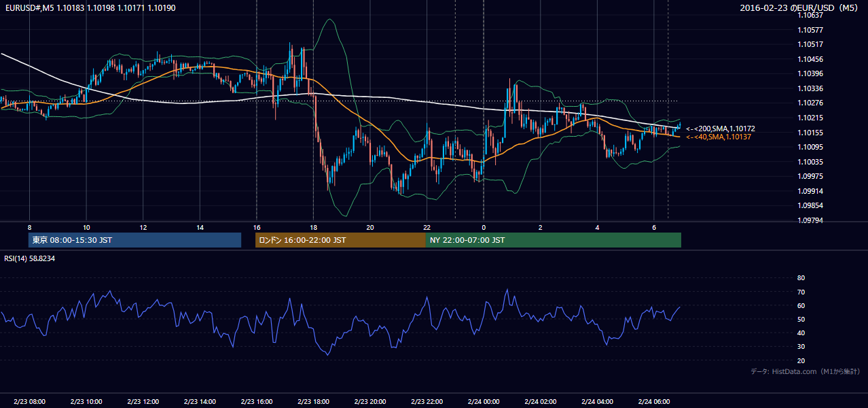Click the RSI scale value 80

tap(801, 278)
